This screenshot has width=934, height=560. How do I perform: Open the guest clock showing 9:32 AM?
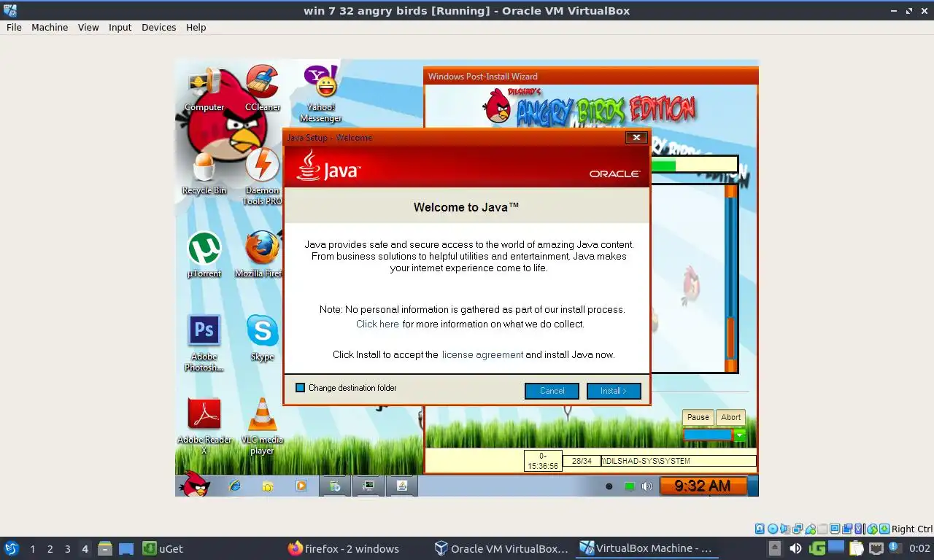point(702,486)
